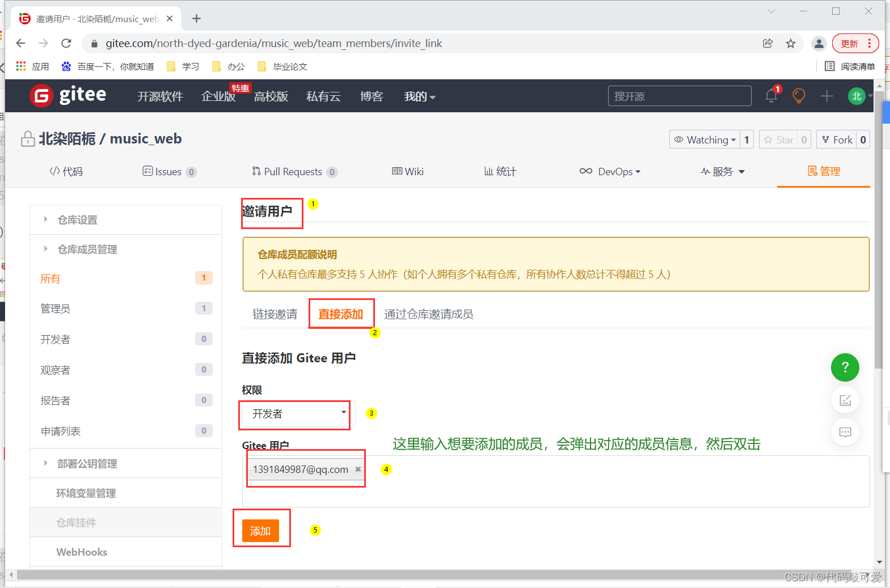Select 开发者 in sidebar list
The image size is (890, 588).
[126, 339]
